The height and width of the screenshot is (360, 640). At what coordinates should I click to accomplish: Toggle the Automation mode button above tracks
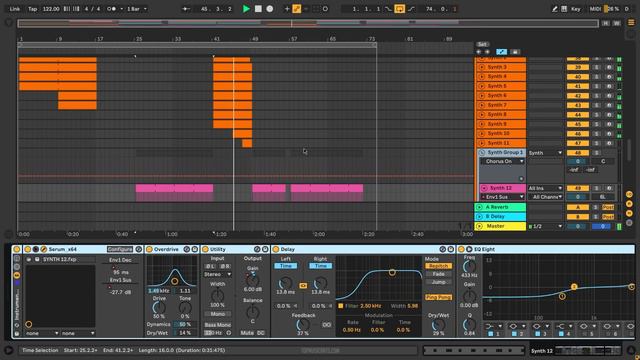point(501,52)
